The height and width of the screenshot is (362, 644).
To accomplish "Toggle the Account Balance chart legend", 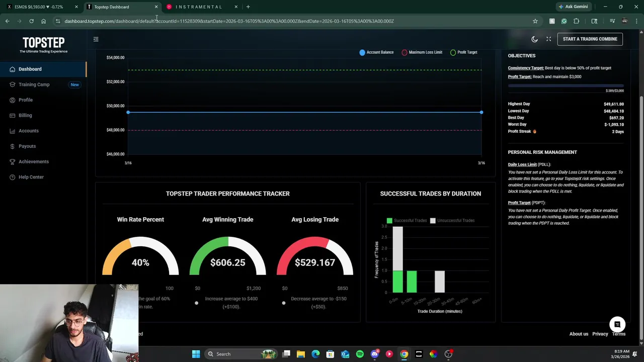I will coord(376,52).
